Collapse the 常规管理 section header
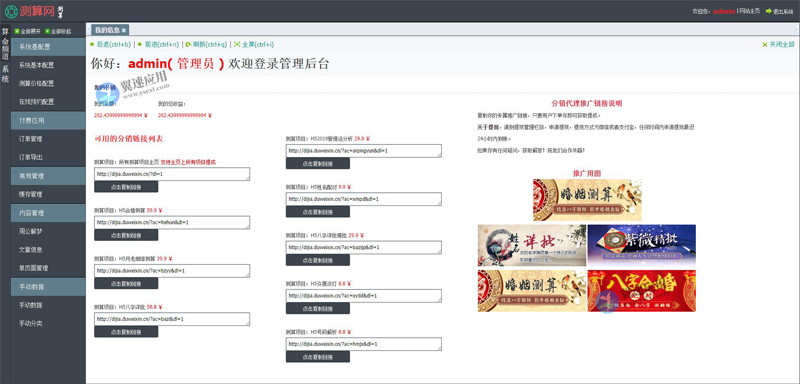 48,176
